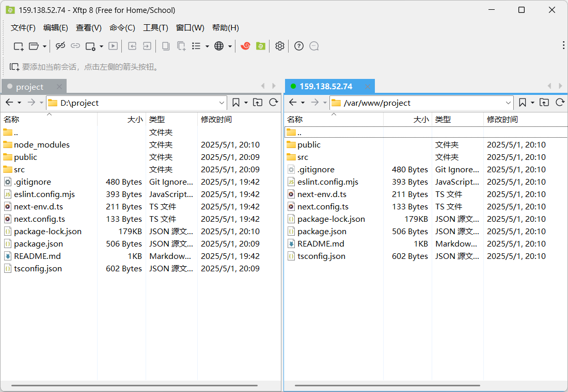Click the transfer right arrow icon

[x=147, y=46]
